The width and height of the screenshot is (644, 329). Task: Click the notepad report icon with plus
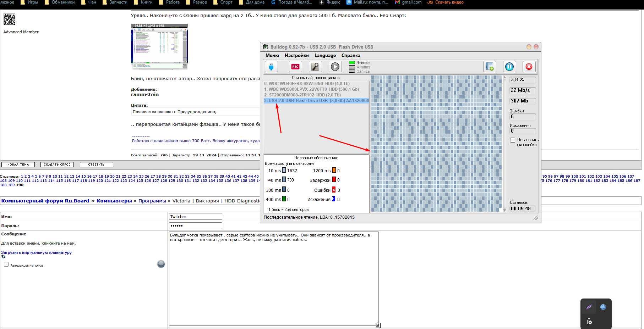[490, 67]
